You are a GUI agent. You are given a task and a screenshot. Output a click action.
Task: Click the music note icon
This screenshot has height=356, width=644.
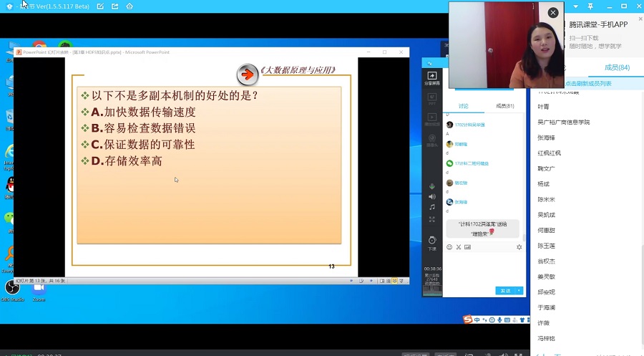coord(431,207)
